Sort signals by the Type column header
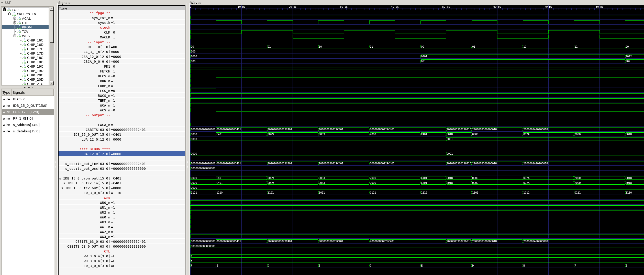 [x=6, y=92]
